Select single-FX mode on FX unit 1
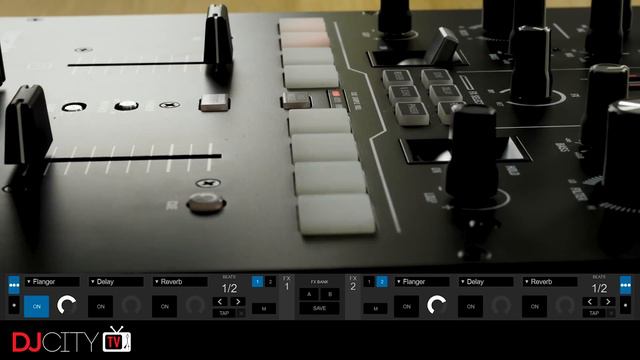640x360 pixels. click(x=14, y=305)
